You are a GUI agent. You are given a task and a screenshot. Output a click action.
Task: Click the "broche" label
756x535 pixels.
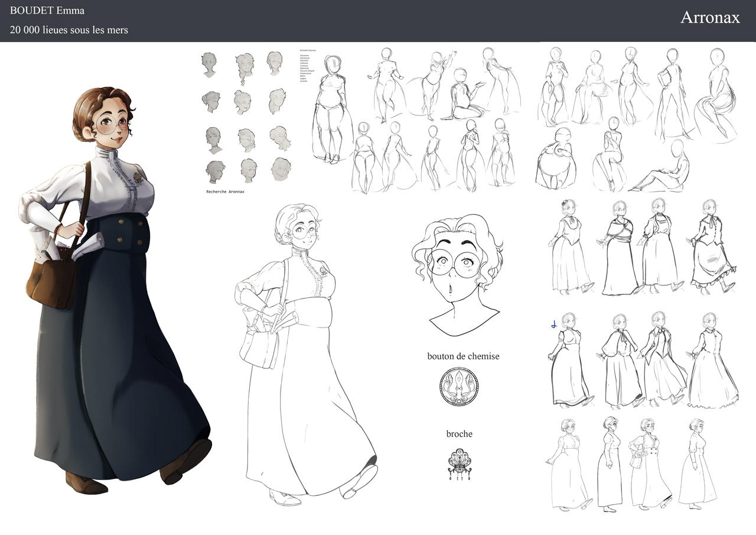click(459, 434)
